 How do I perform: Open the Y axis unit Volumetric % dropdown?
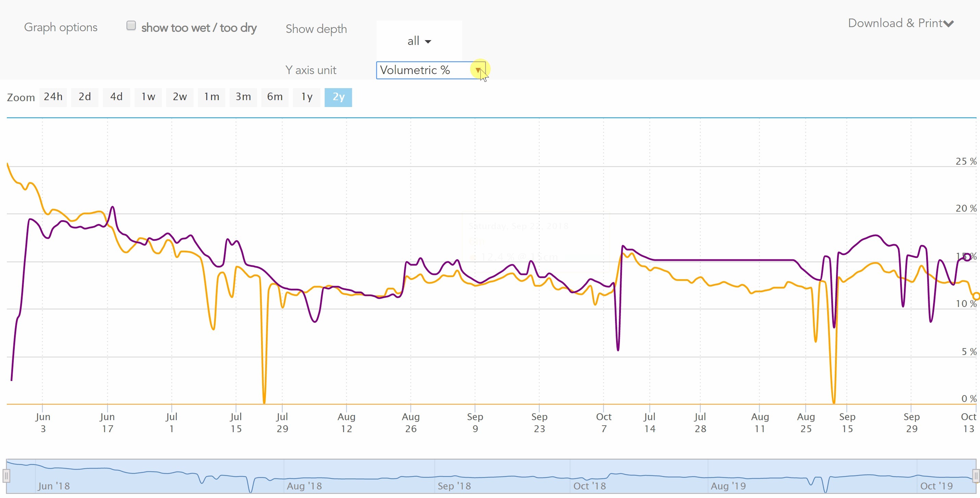430,70
